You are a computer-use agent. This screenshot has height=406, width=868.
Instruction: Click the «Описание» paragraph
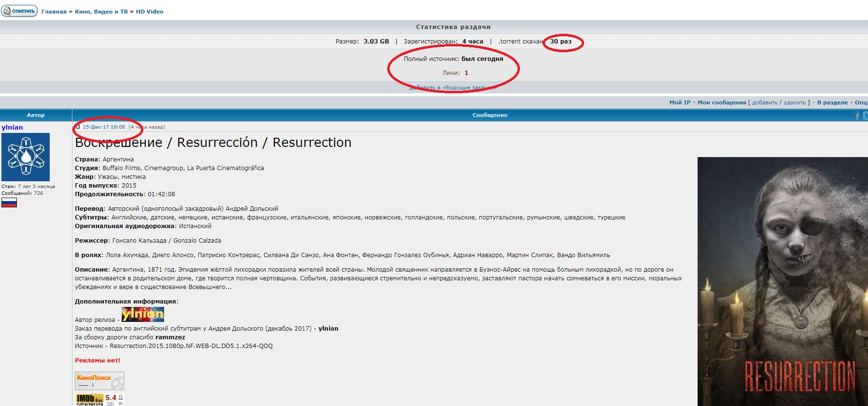[x=378, y=278]
